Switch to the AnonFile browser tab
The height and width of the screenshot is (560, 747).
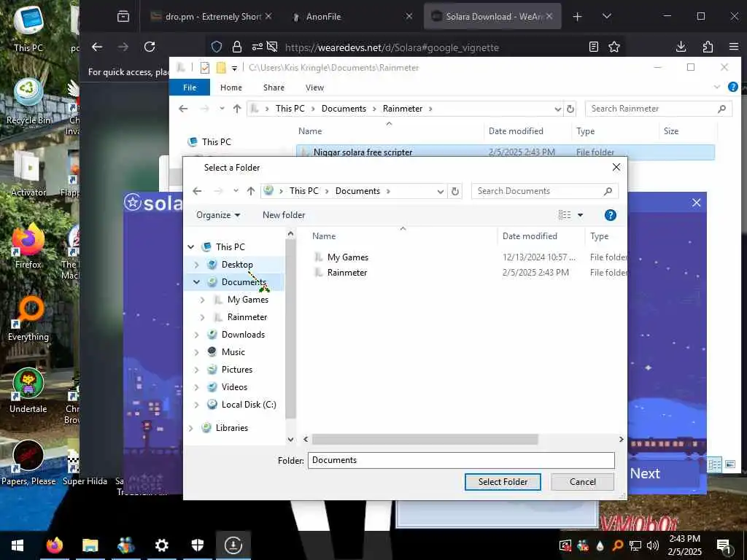(x=352, y=17)
